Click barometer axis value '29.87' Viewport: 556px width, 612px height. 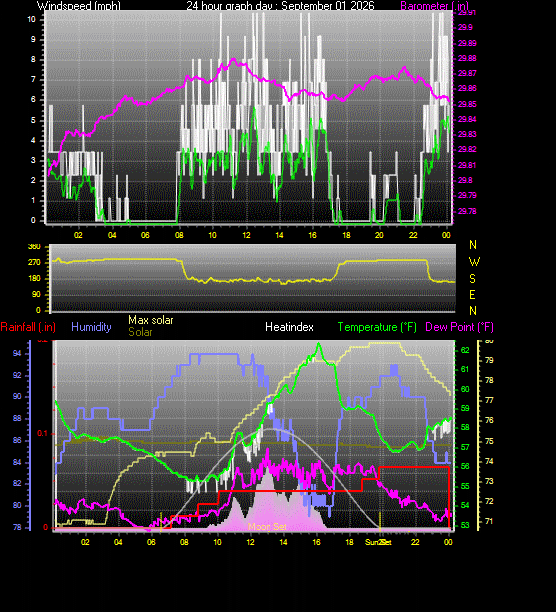tap(467, 73)
